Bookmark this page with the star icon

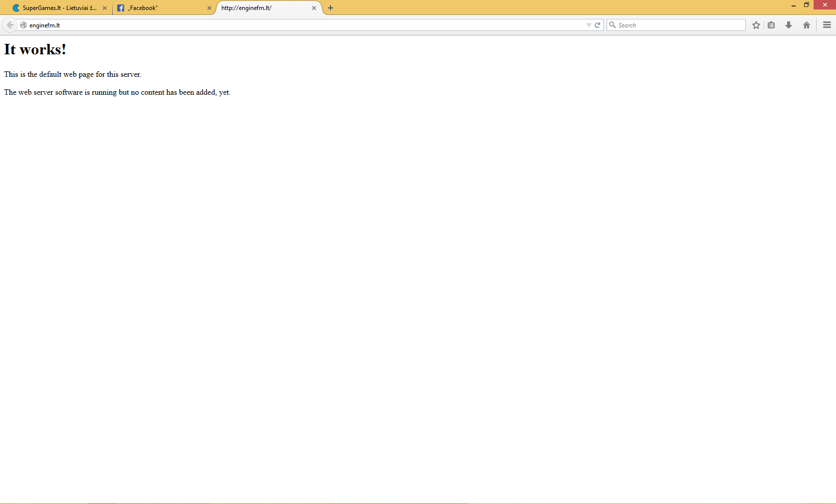click(x=756, y=25)
